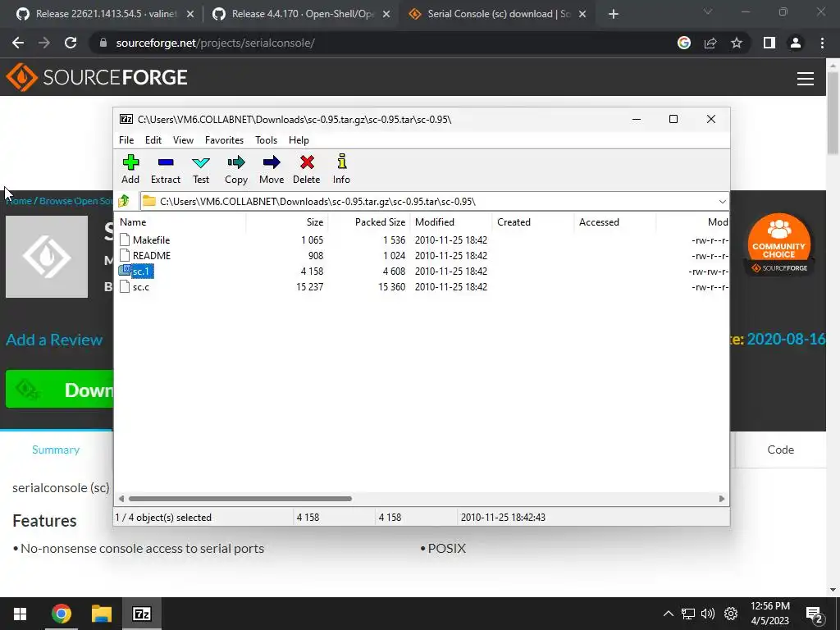Sort by Modified column header
The image size is (840, 630).
451,221
